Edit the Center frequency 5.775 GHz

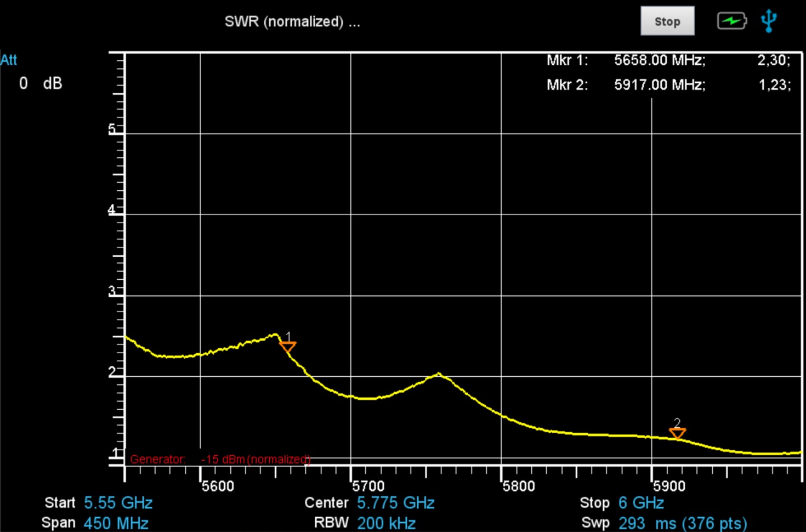395,503
